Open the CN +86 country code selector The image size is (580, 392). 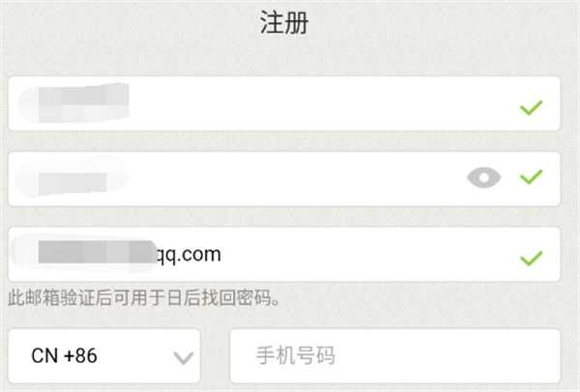click(x=104, y=356)
